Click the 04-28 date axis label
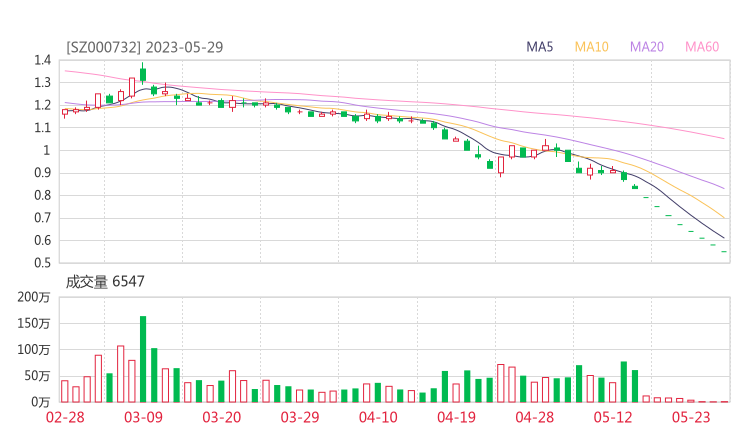The image size is (740, 440). pyautogui.click(x=535, y=417)
